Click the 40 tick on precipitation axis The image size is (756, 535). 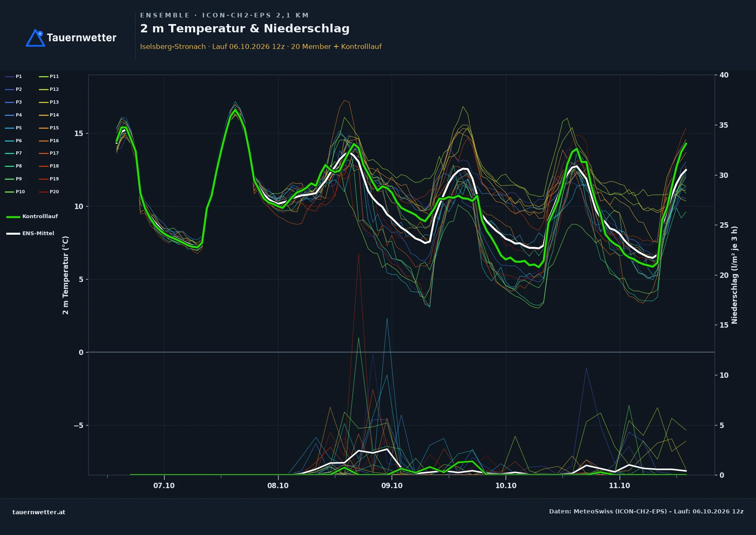tap(724, 75)
